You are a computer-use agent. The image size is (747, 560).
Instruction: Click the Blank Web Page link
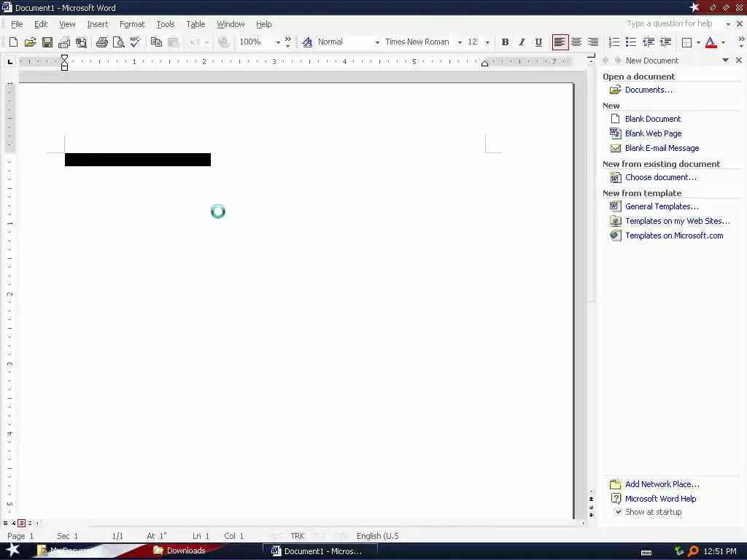pos(653,133)
